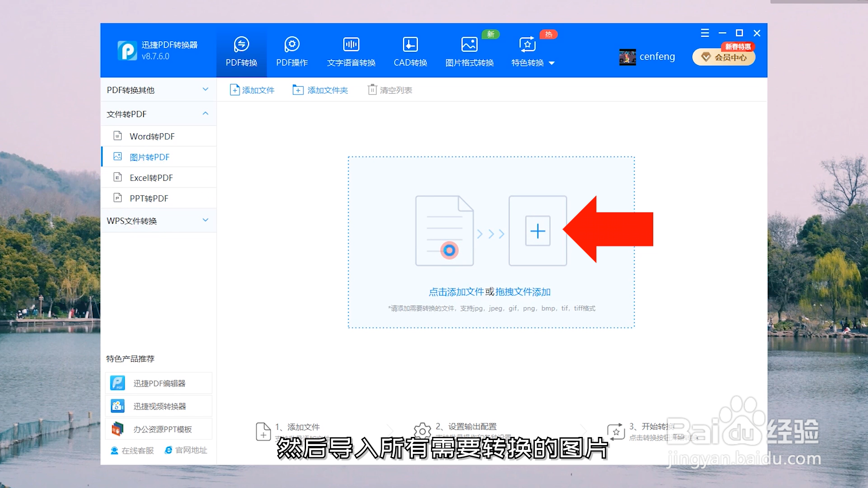Open 会员中心 membership center
This screenshot has width=868, height=488.
click(x=723, y=57)
